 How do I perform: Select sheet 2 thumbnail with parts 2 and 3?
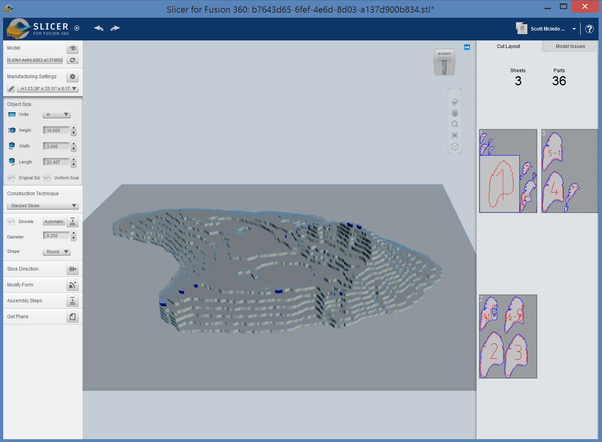[x=508, y=336]
